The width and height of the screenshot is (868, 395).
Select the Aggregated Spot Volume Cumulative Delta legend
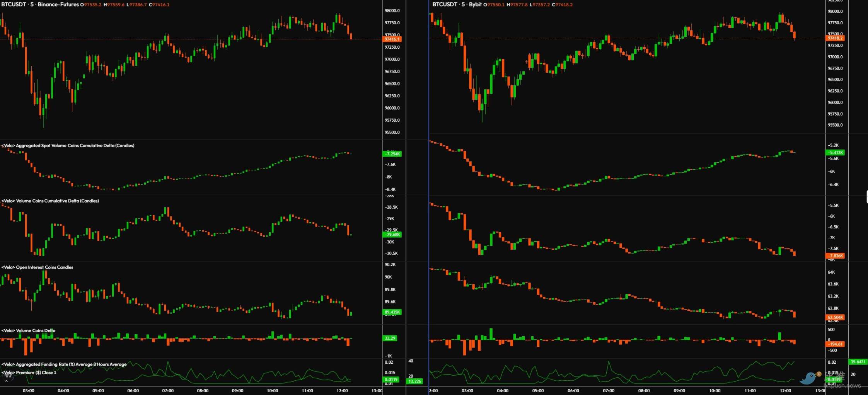coord(68,146)
